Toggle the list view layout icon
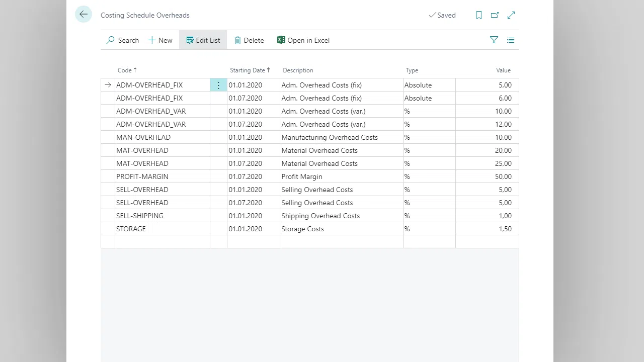 [x=511, y=40]
